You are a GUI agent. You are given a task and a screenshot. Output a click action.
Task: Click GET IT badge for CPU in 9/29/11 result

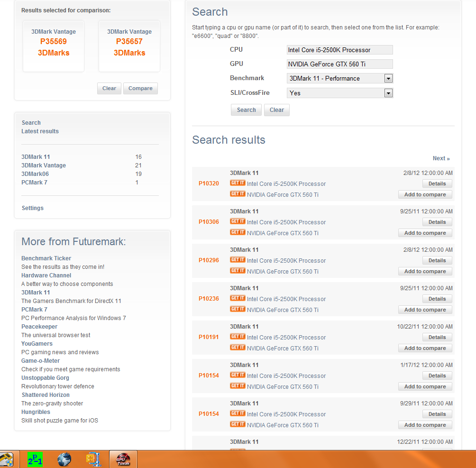(238, 413)
